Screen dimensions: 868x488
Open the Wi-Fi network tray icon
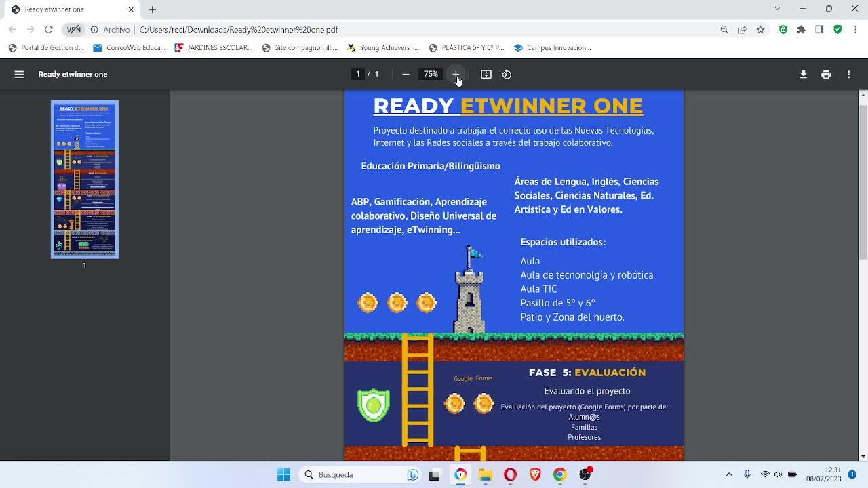(765, 474)
